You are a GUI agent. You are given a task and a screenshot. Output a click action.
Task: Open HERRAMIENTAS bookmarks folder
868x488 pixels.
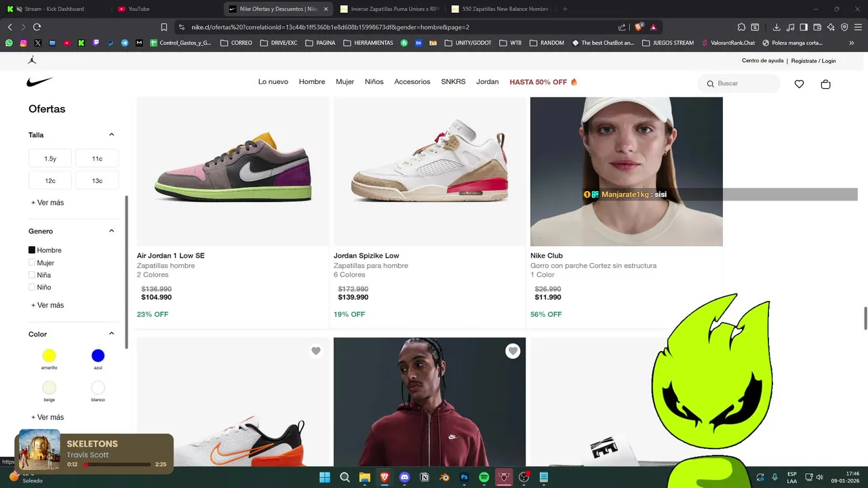click(368, 43)
